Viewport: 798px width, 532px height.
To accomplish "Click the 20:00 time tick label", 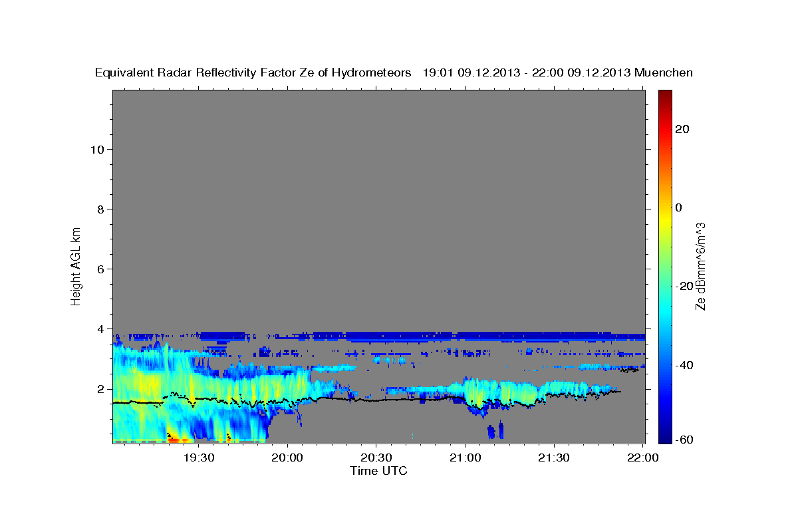I will click(x=287, y=458).
